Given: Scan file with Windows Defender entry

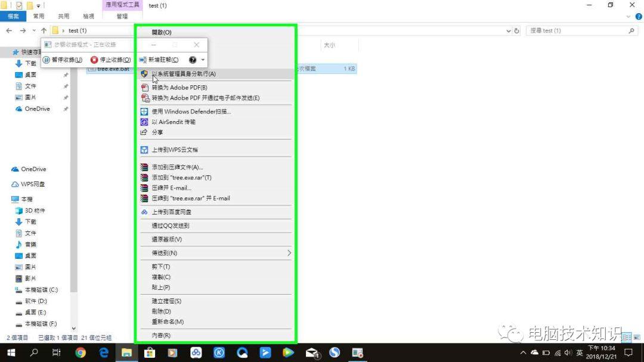Looking at the screenshot, I should [216, 112].
